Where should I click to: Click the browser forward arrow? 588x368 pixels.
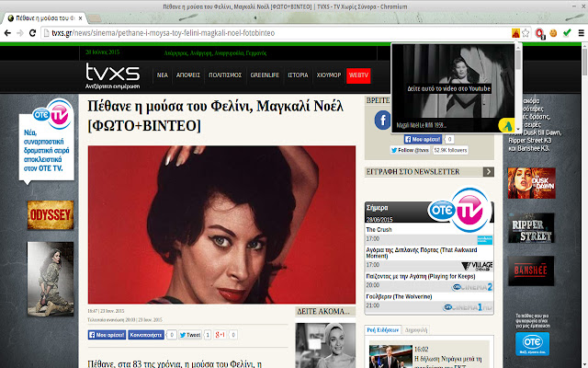(20, 33)
